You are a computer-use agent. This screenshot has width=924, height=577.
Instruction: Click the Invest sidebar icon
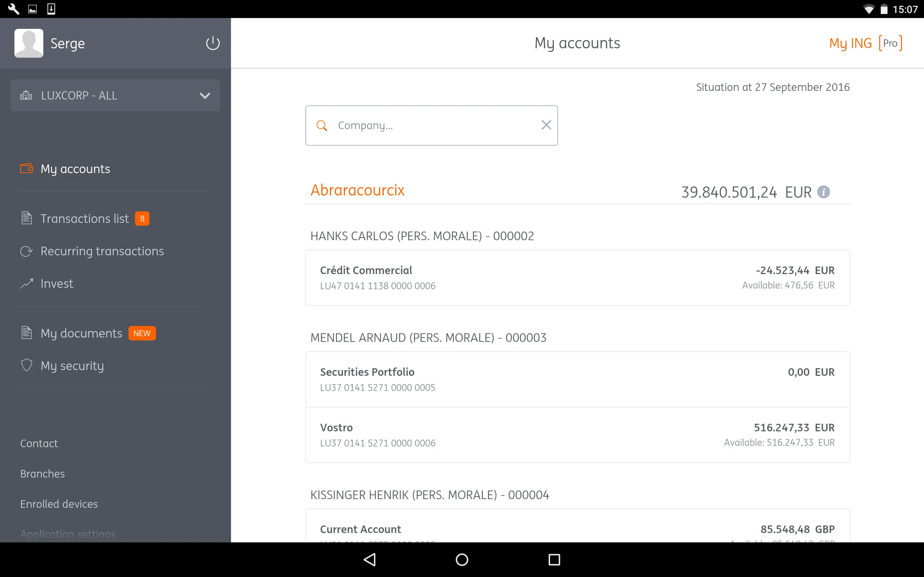click(26, 284)
